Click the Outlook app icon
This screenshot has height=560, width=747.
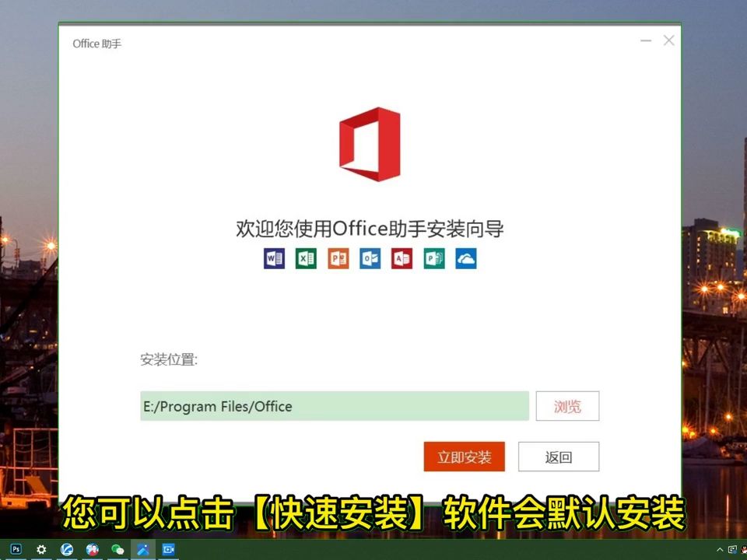(370, 258)
